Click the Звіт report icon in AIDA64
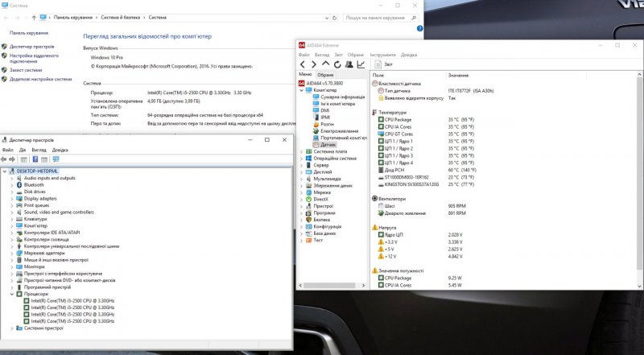This screenshot has width=644, height=355. (378, 64)
